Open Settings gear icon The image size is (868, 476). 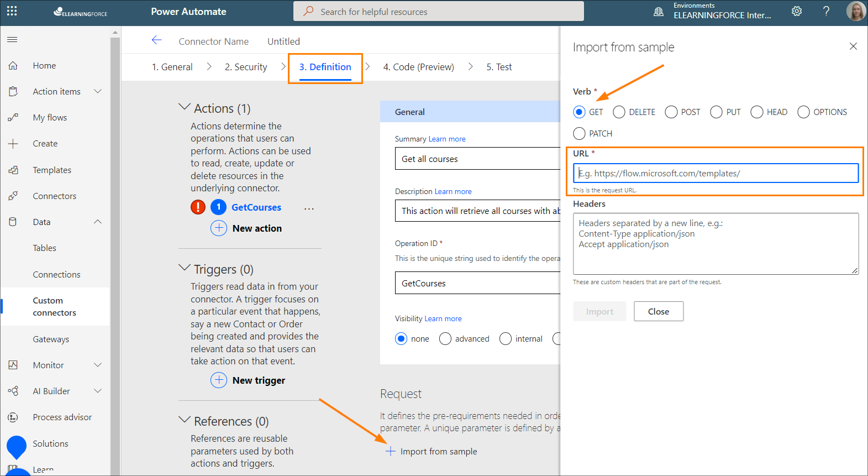click(797, 11)
